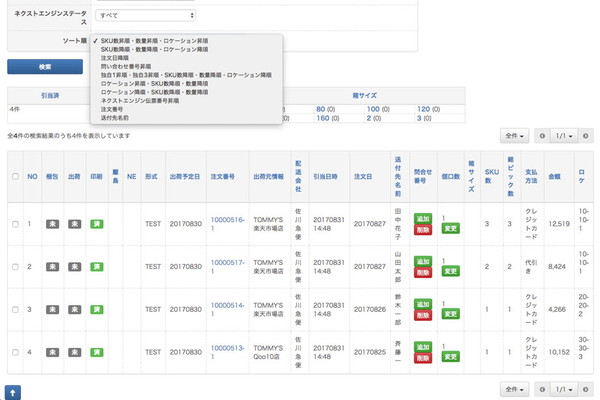The width and height of the screenshot is (600, 400).
Task: Click red 削除 button for order 10000517-1
Action: (x=423, y=273)
